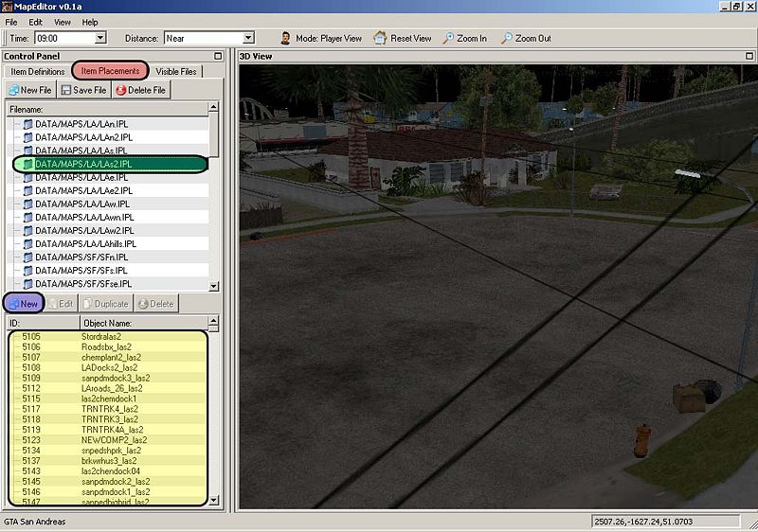Viewport: 758px width, 532px height.
Task: Open the File menu
Action: click(11, 22)
